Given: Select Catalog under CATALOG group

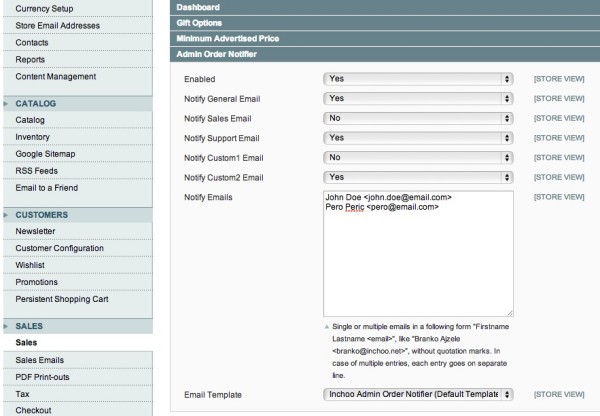Looking at the screenshot, I should [x=30, y=120].
